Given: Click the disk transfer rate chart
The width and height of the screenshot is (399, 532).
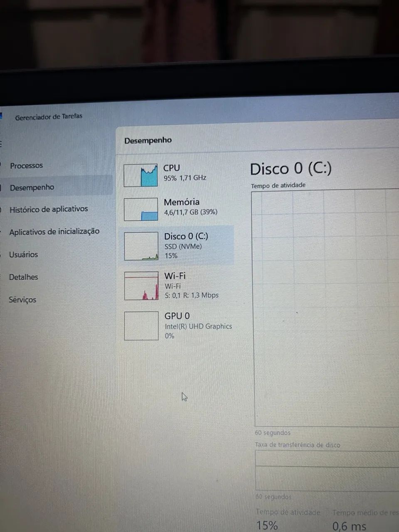Looking at the screenshot, I should click(327, 470).
